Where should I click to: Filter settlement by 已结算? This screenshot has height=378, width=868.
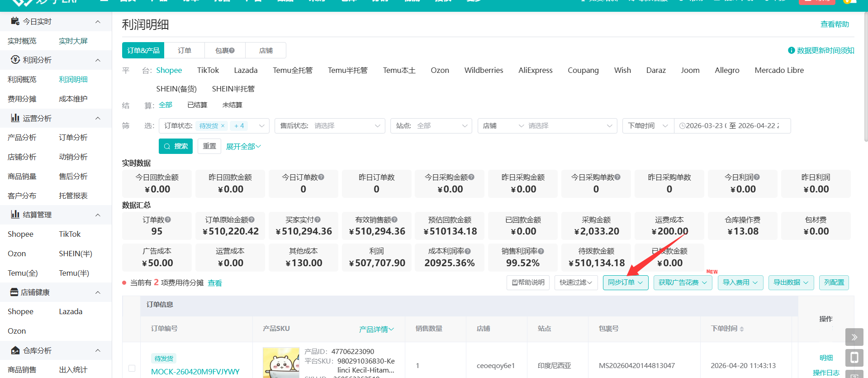click(x=197, y=105)
